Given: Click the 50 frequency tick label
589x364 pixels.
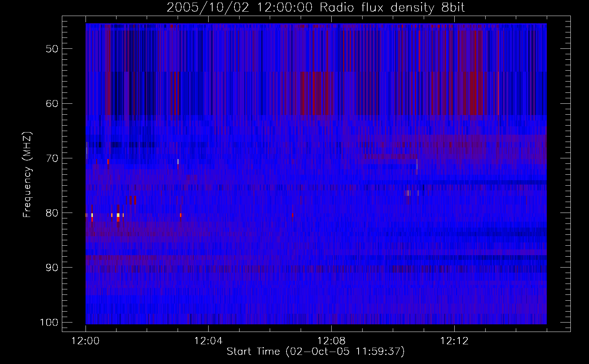Looking at the screenshot, I should pos(52,49).
